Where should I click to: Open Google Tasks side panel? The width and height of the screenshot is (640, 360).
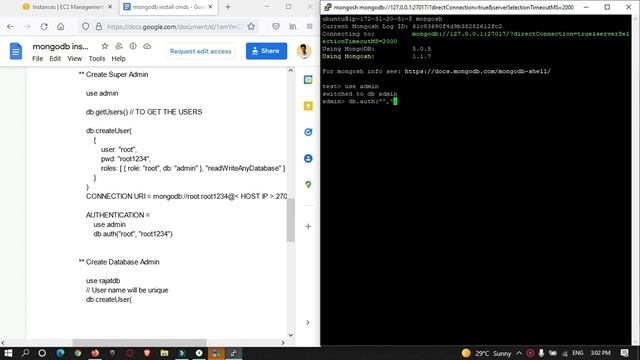(x=308, y=132)
